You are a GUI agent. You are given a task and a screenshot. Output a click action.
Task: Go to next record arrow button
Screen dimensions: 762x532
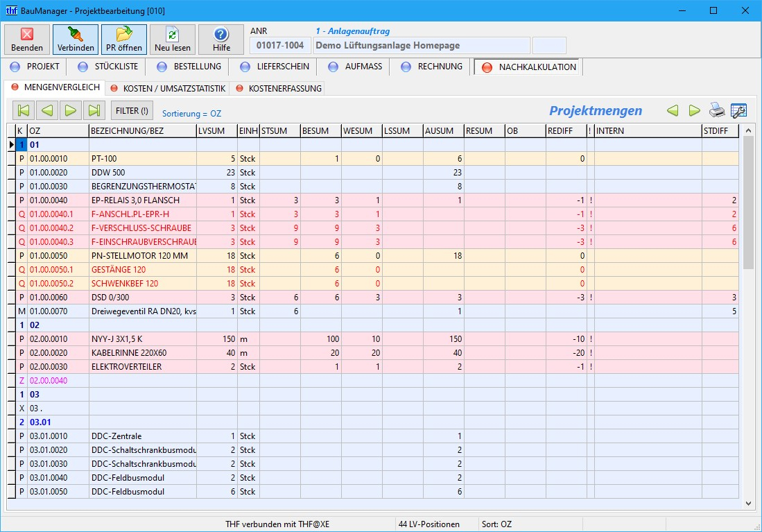(71, 110)
